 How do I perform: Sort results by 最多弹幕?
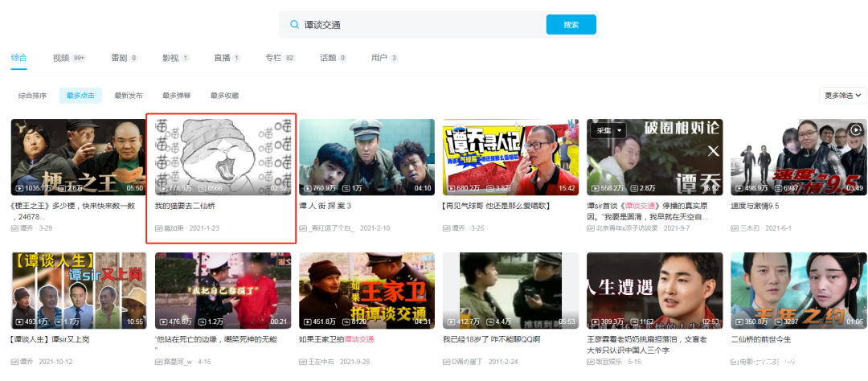point(177,96)
